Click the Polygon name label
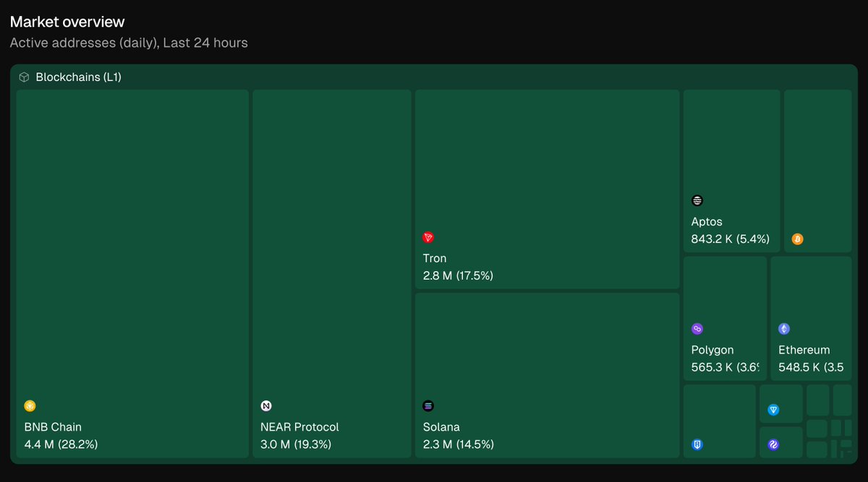The height and width of the screenshot is (482, 868). coord(712,350)
